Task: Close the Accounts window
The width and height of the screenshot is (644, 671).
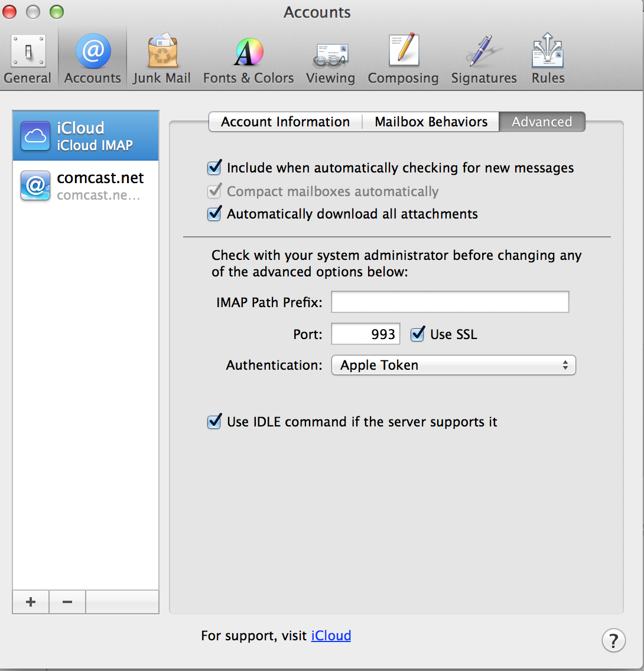Action: [9, 12]
